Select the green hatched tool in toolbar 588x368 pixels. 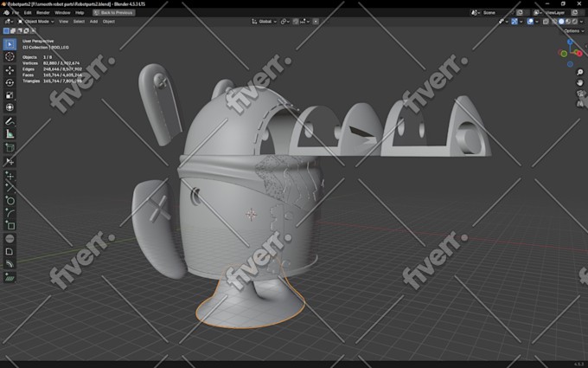pos(10,278)
